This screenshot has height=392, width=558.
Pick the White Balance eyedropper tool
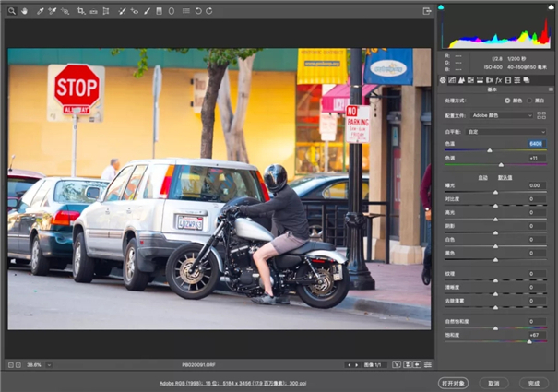[x=39, y=11]
